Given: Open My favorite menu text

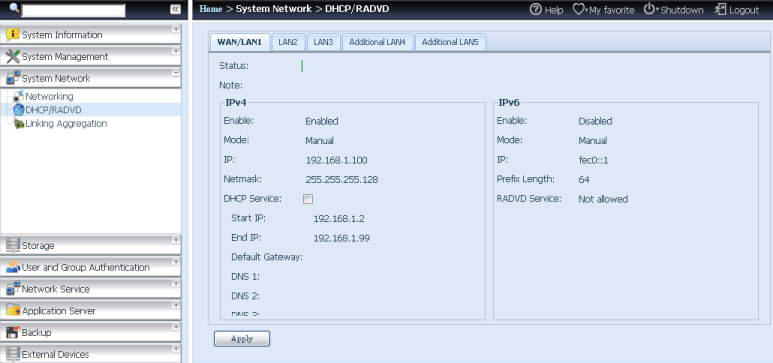Looking at the screenshot, I should pos(611,10).
